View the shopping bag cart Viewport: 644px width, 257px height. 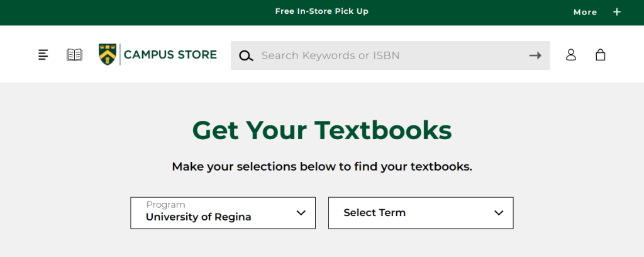[x=601, y=55]
